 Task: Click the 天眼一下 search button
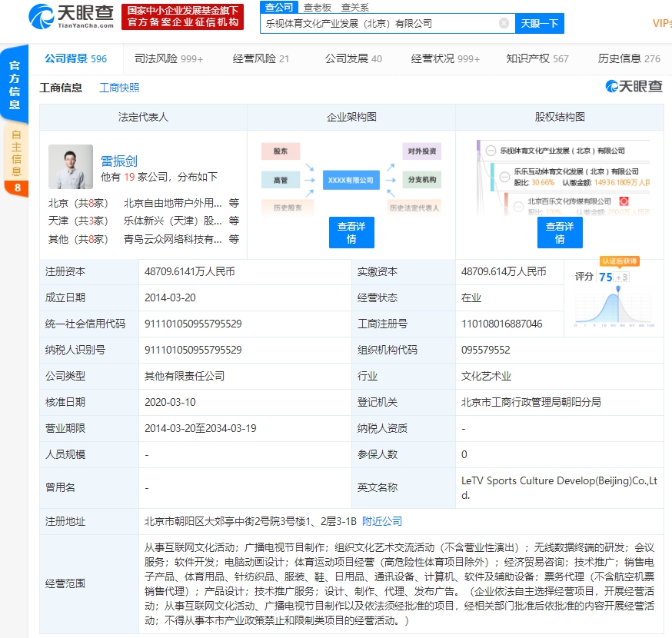click(x=539, y=23)
